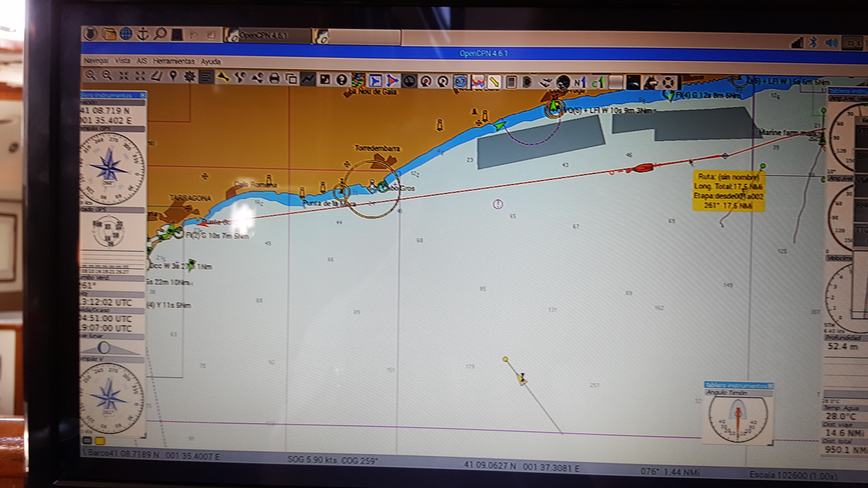Toggle Course Up orientation button

click(598, 82)
